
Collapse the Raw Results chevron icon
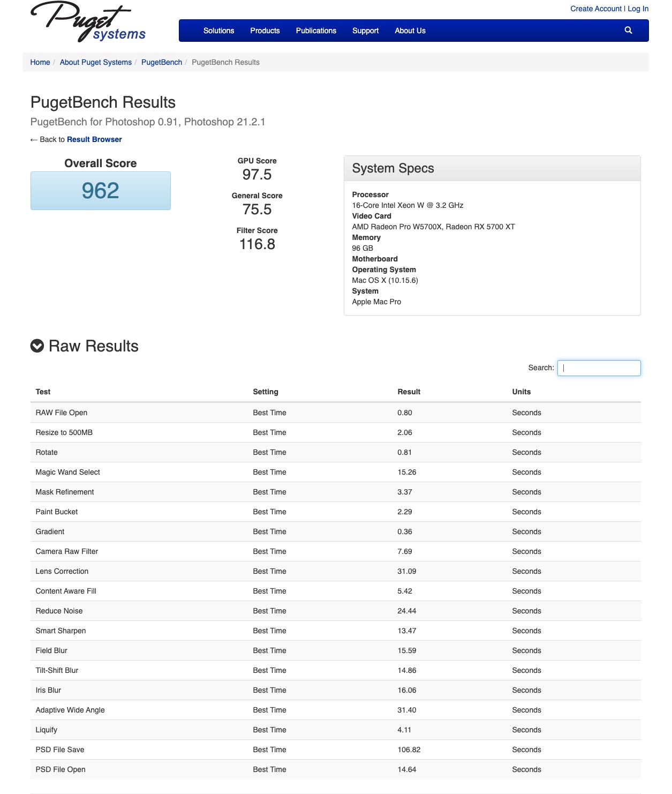point(37,346)
